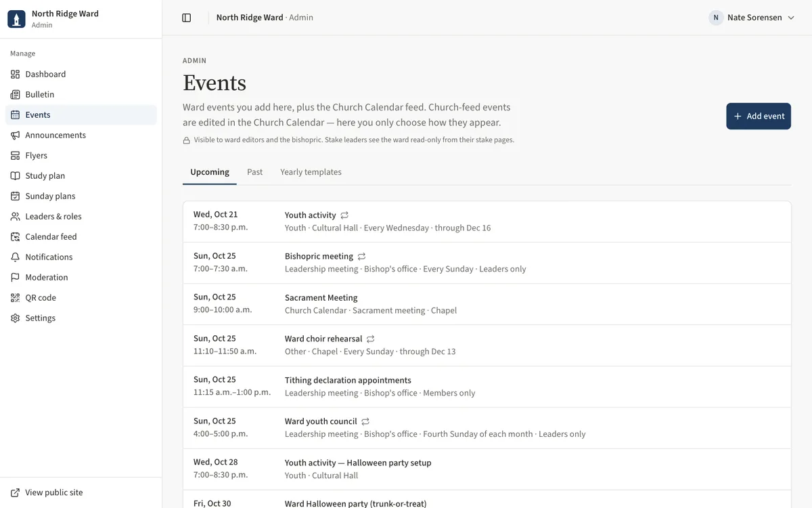Click the Moderation flag icon
The height and width of the screenshot is (508, 812).
pyautogui.click(x=15, y=278)
